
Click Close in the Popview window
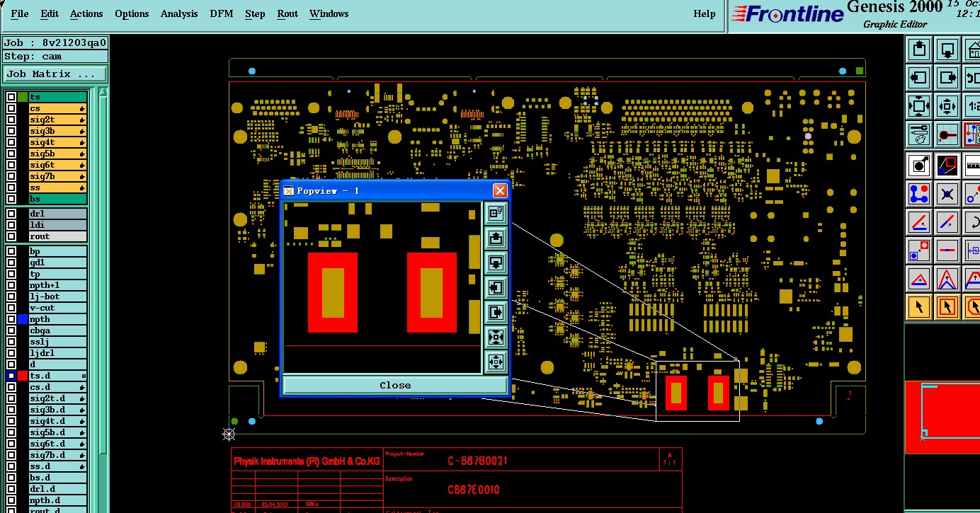click(x=395, y=385)
